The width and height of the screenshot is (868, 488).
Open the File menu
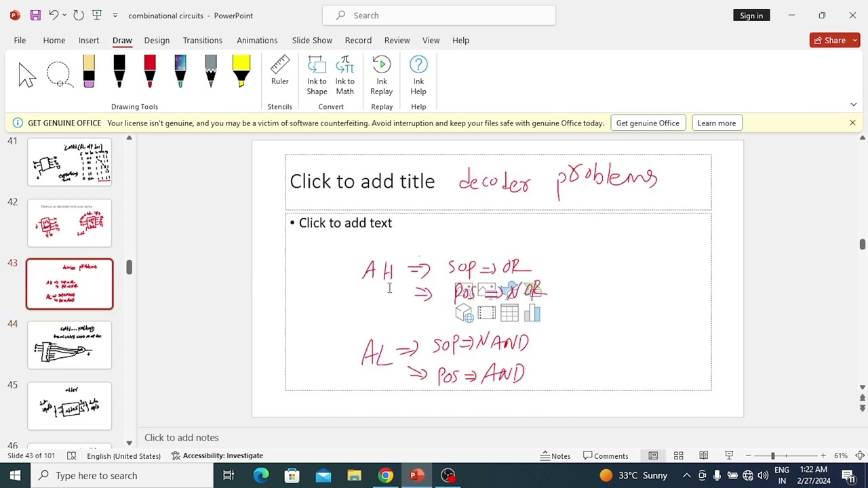[x=20, y=40]
